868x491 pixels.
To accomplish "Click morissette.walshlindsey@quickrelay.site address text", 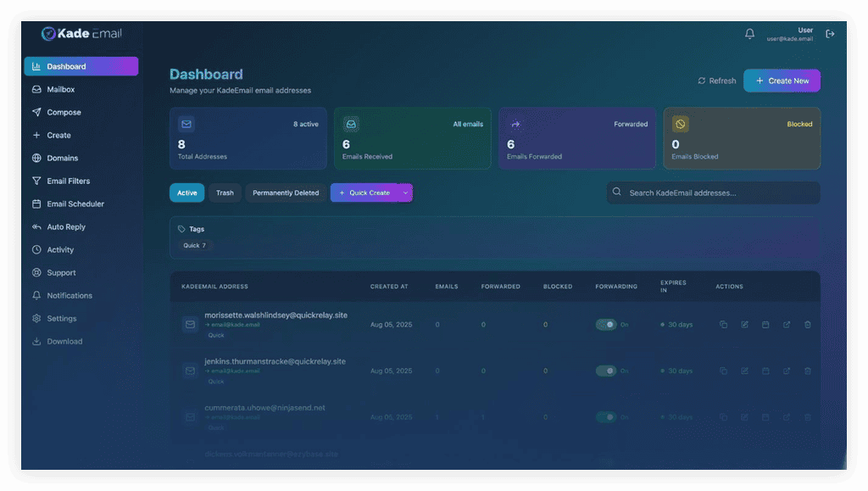I will tap(275, 315).
